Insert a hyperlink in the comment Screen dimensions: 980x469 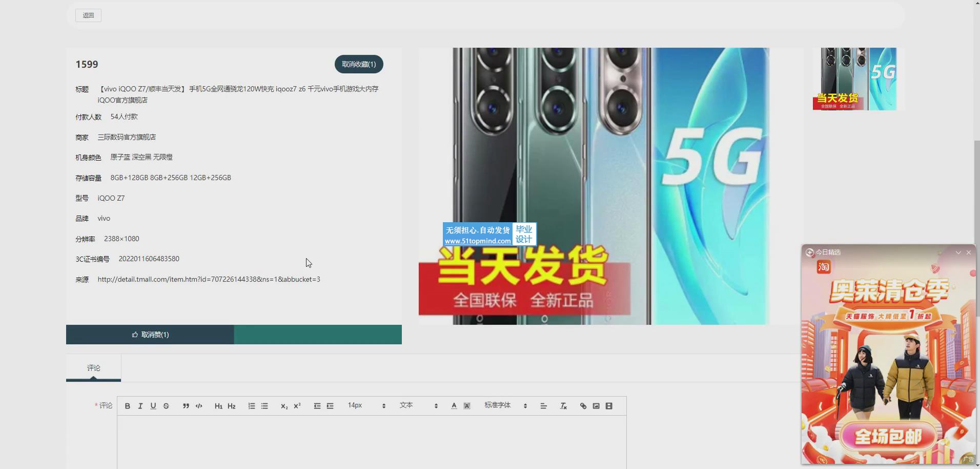583,406
